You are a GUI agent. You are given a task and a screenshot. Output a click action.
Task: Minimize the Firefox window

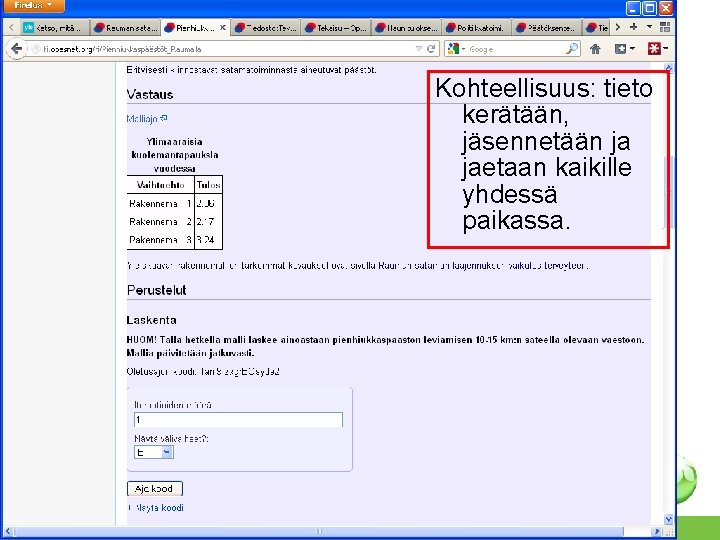click(633, 8)
